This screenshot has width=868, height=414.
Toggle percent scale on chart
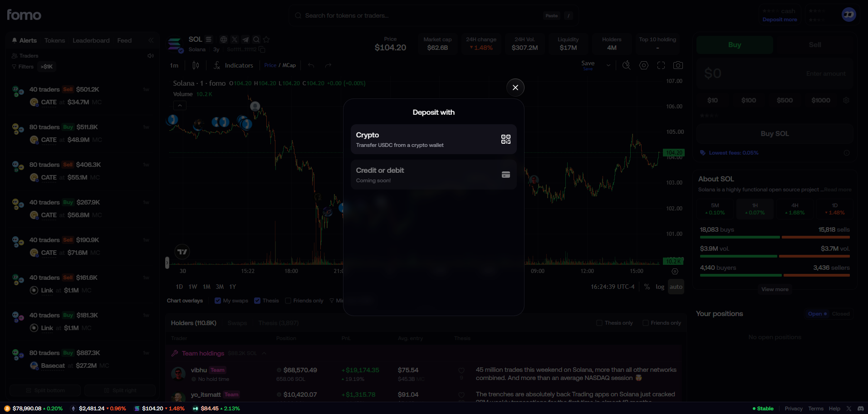[x=647, y=287]
